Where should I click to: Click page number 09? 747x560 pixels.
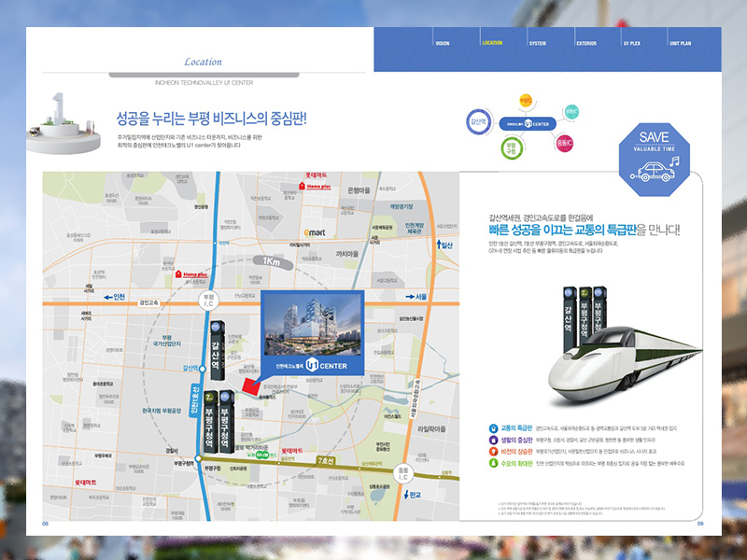(x=699, y=524)
